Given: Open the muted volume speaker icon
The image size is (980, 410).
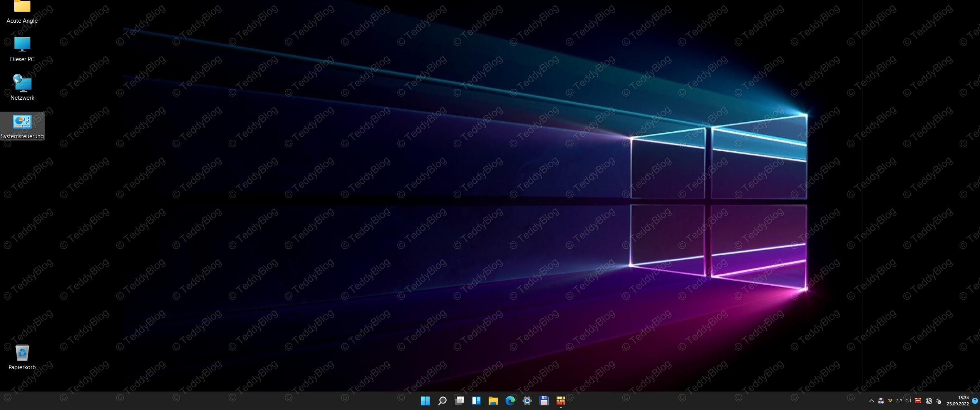Looking at the screenshot, I should (x=938, y=401).
